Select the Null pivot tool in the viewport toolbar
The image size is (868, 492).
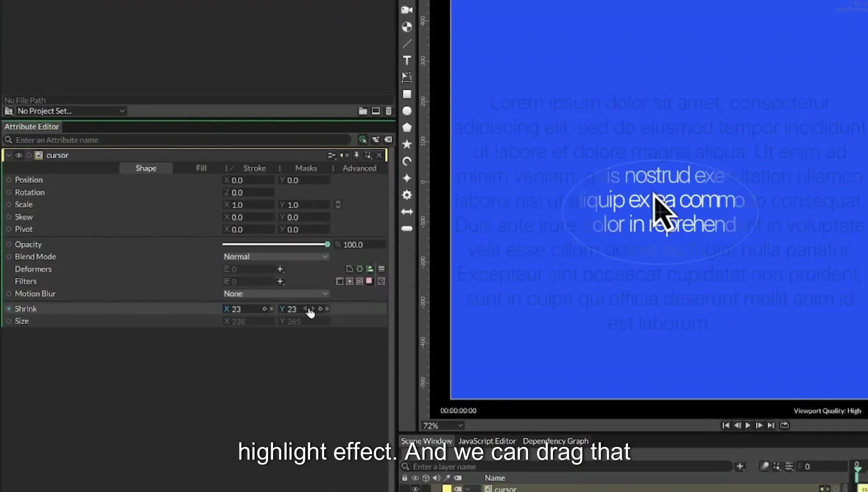(407, 27)
